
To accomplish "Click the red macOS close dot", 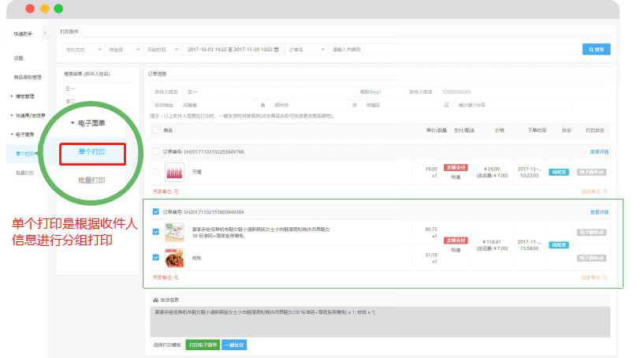I will pos(29,9).
